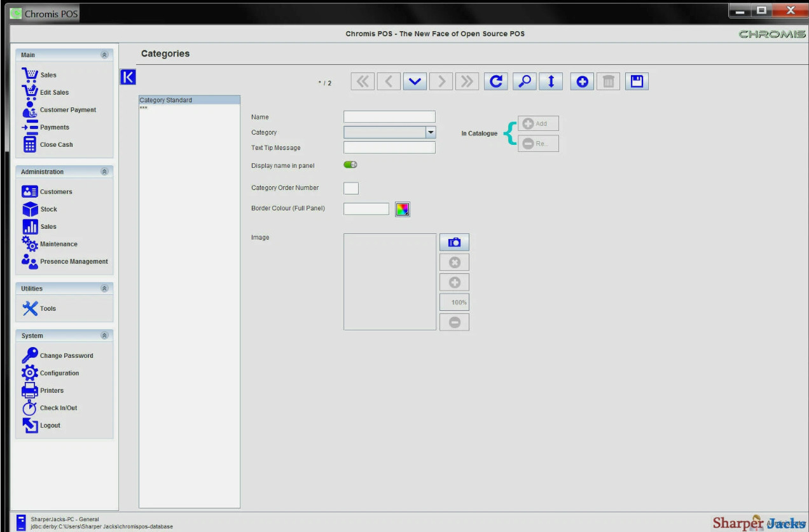Open Tools under Utilities
Image resolution: width=809 pixels, height=532 pixels.
pyautogui.click(x=39, y=308)
